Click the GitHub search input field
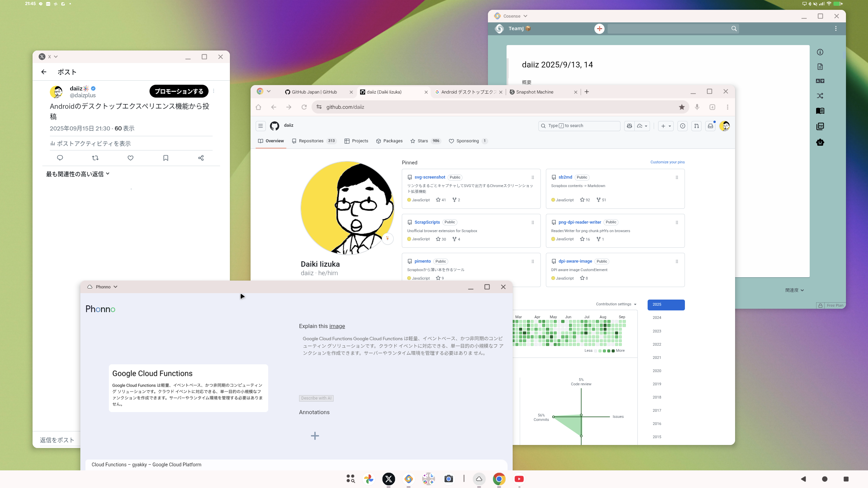 (x=580, y=126)
